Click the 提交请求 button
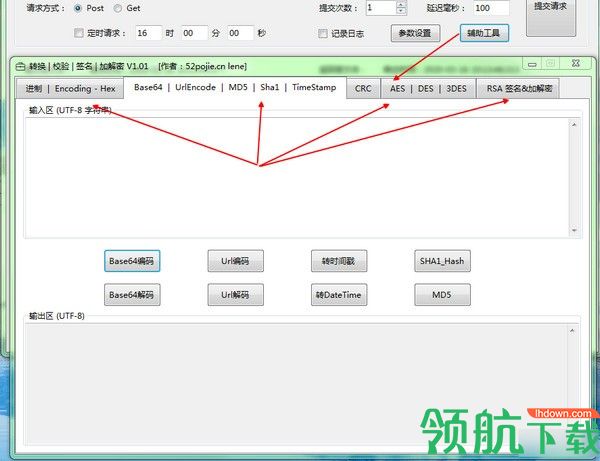Screen dimensions: 600x461 pos(551,17)
